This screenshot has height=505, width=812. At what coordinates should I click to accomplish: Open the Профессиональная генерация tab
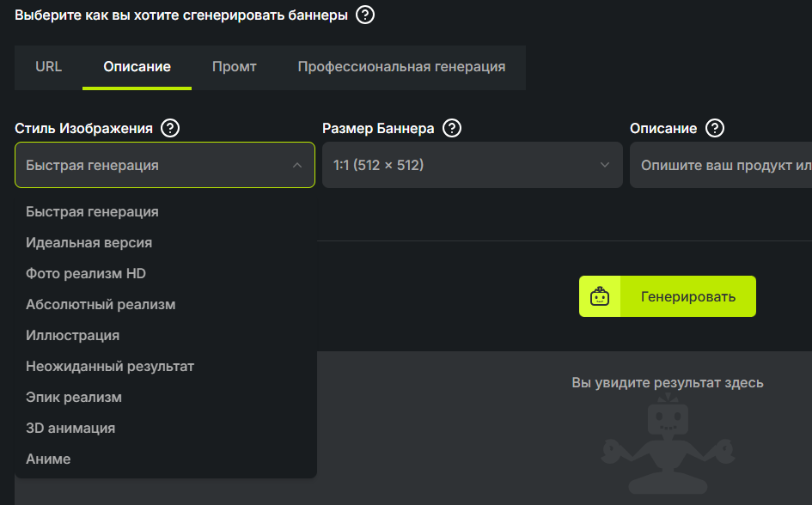pos(401,67)
